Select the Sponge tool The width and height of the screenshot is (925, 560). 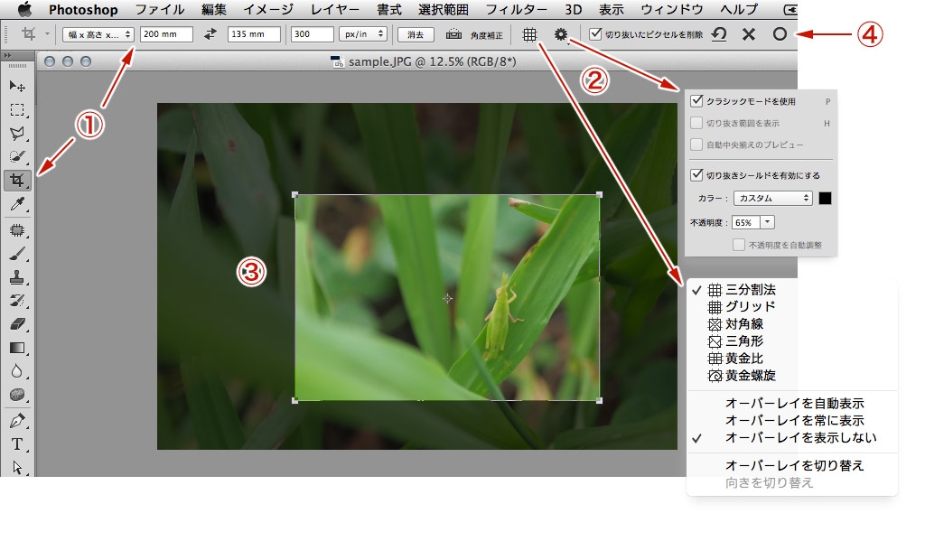pos(17,394)
